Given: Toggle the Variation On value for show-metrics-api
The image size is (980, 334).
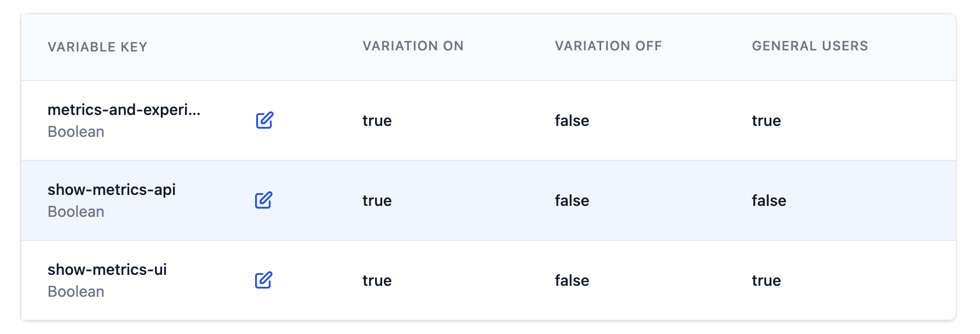Looking at the screenshot, I should 377,200.
